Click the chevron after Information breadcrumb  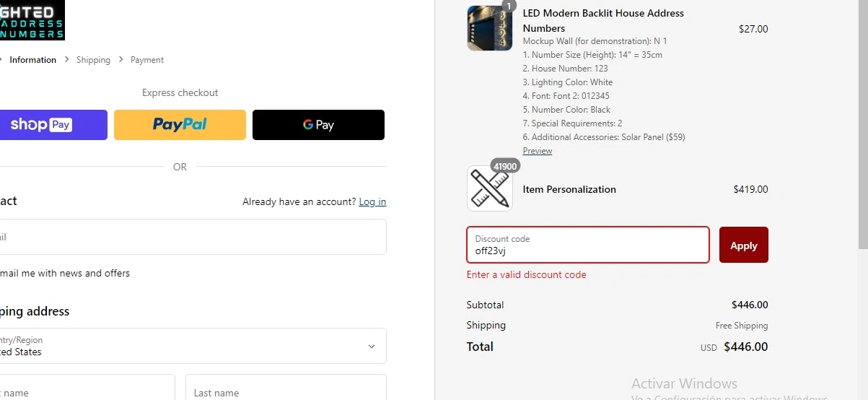coord(66,60)
